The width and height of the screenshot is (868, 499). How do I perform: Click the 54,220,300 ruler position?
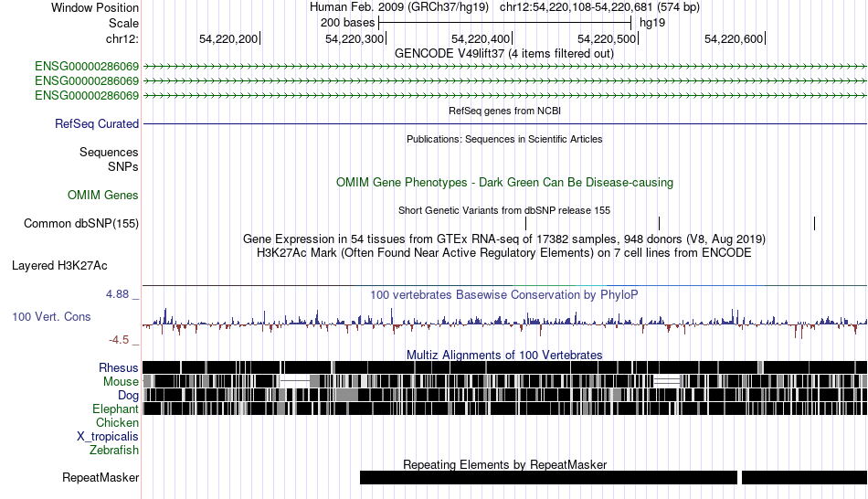(x=355, y=38)
